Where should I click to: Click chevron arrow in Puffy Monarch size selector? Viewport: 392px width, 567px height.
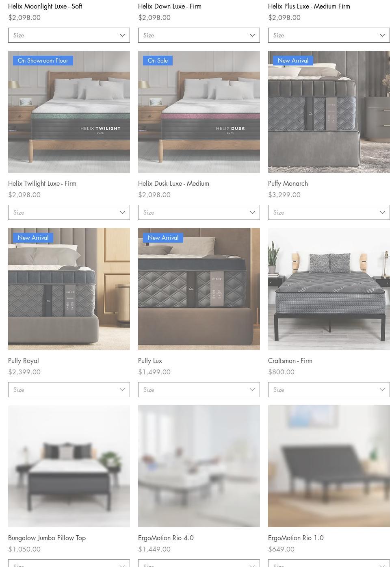click(382, 213)
